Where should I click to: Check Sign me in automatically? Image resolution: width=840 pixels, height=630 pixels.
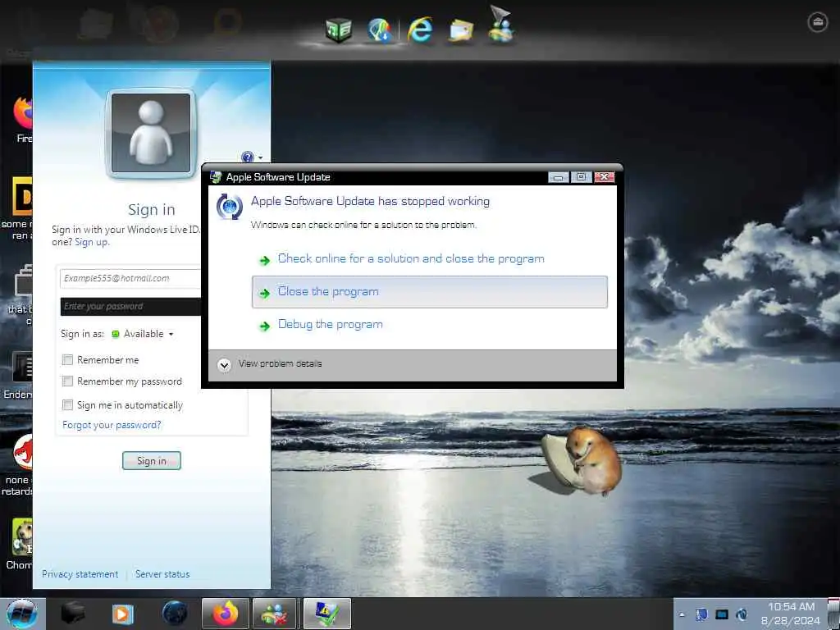point(67,405)
